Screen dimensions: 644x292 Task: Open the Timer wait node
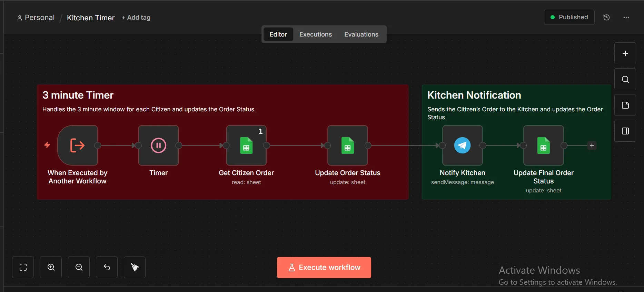tap(159, 145)
